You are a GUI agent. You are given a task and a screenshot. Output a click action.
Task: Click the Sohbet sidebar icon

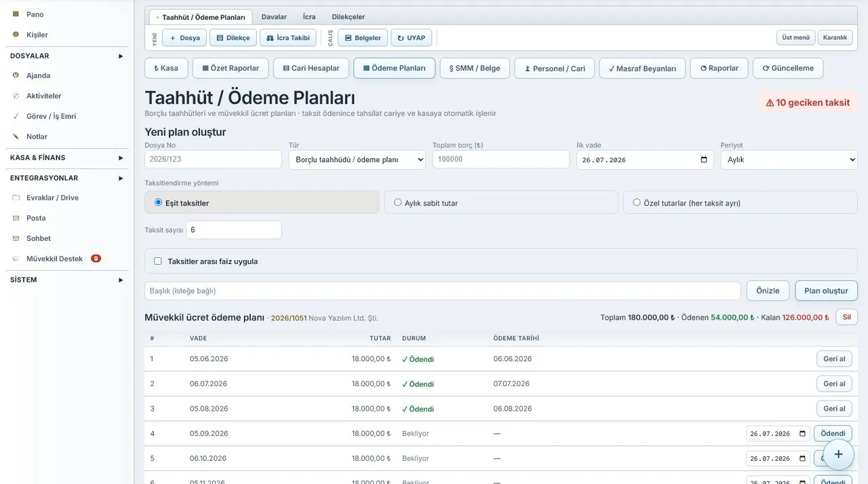tap(16, 238)
